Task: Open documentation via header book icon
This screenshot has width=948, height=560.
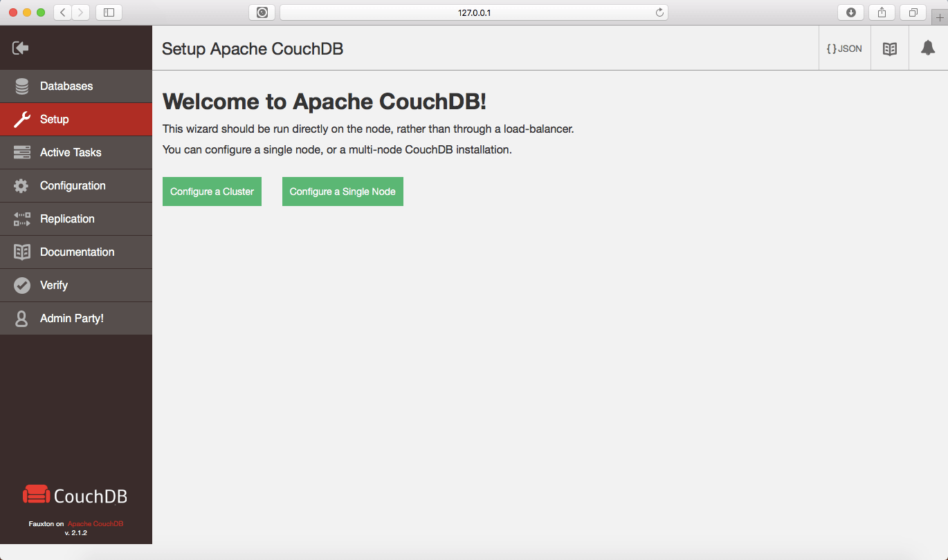Action: tap(890, 49)
